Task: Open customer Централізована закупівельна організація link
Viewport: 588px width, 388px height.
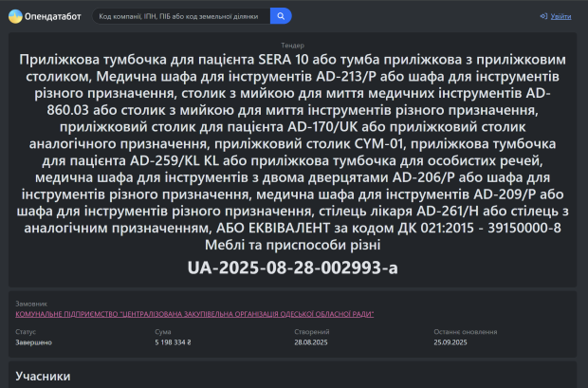Action: pos(194,313)
